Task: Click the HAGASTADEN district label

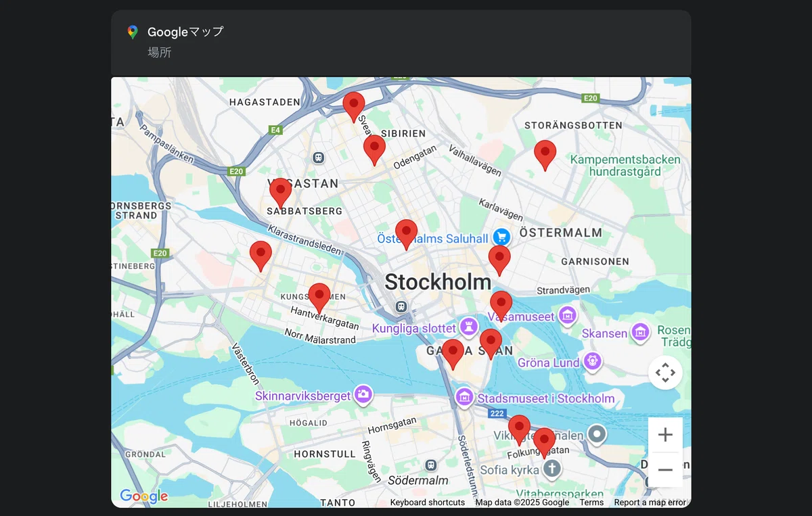Action: [x=265, y=102]
